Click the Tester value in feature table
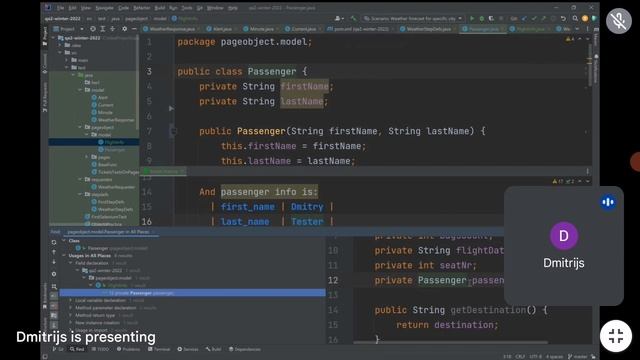The height and width of the screenshot is (360, 640). (x=307, y=222)
